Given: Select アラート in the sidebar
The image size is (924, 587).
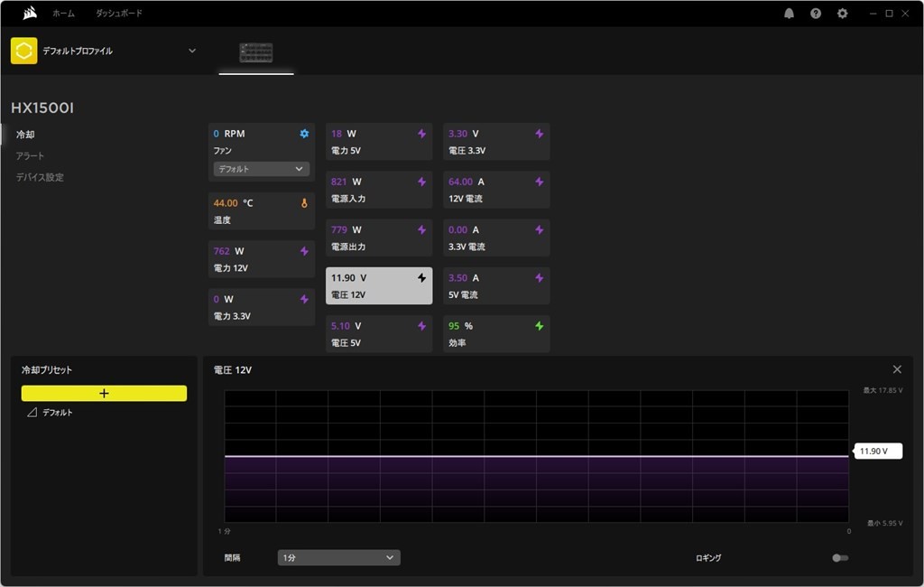Looking at the screenshot, I should [x=30, y=156].
